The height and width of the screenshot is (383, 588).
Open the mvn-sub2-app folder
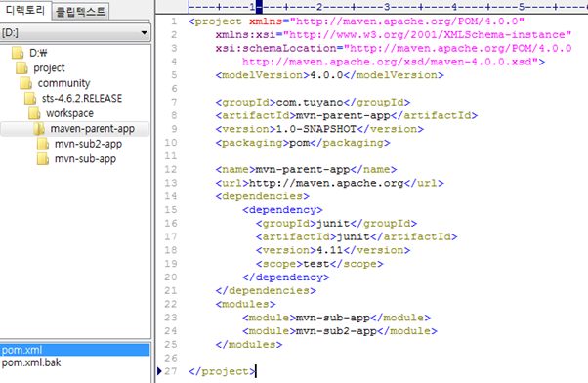tap(88, 144)
